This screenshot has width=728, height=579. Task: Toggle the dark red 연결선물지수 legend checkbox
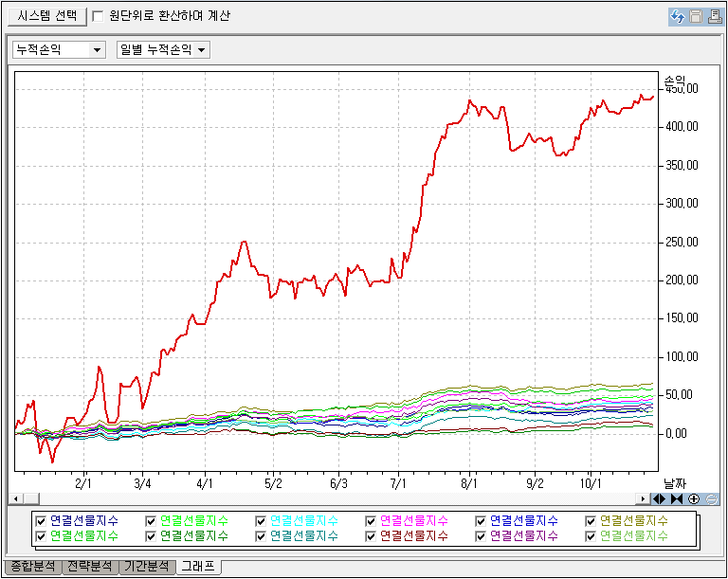coord(371,535)
